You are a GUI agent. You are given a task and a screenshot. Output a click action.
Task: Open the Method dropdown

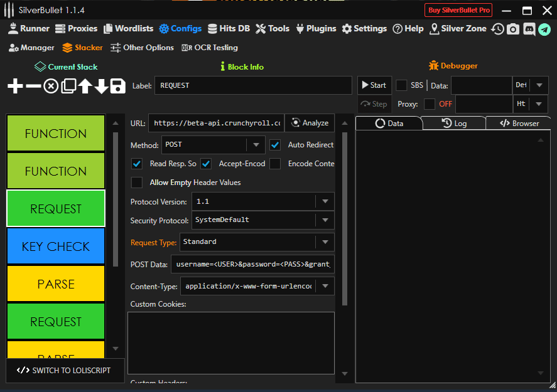(255, 145)
